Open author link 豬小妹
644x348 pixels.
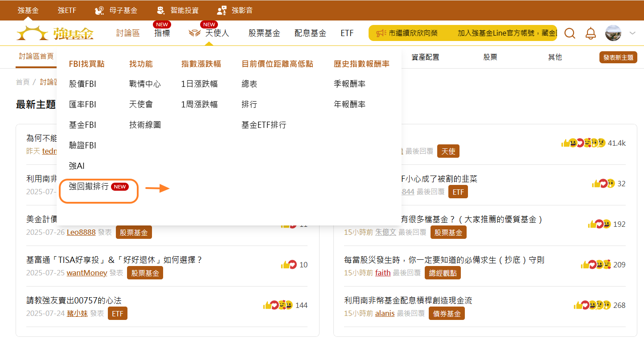tap(77, 313)
